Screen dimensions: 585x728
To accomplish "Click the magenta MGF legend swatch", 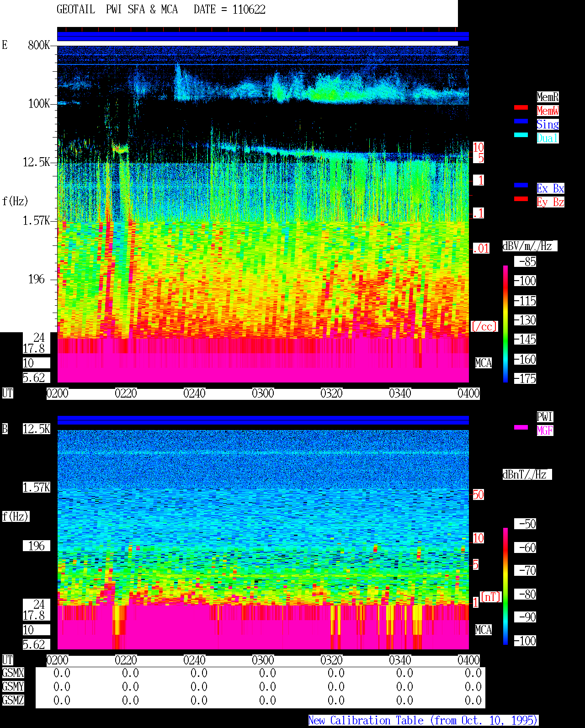I will [521, 427].
